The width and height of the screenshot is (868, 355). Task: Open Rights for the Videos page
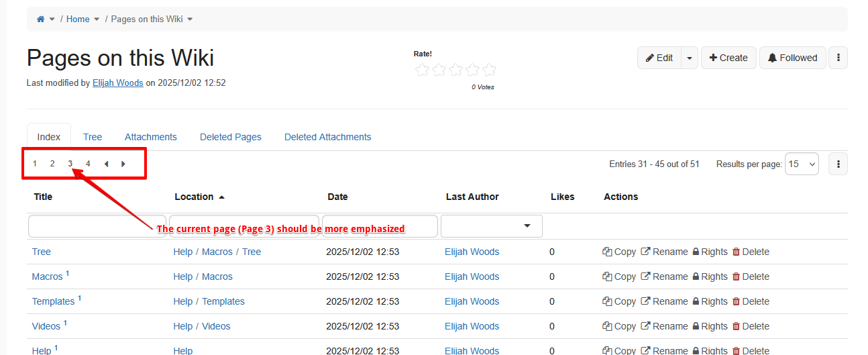(x=709, y=326)
